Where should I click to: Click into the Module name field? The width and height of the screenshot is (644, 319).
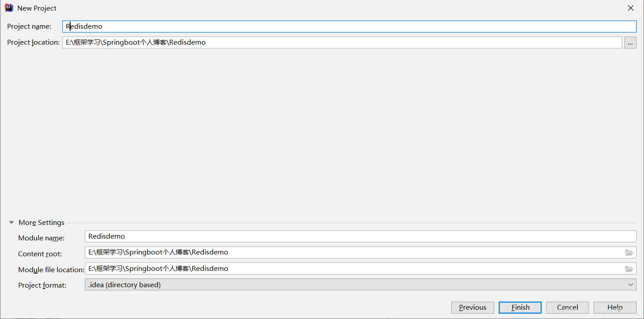[x=361, y=236]
